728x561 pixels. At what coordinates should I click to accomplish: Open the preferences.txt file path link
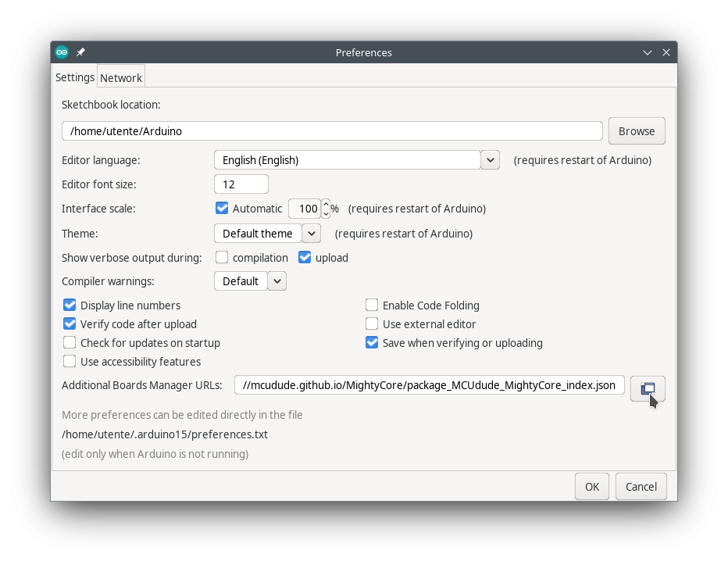tap(165, 434)
